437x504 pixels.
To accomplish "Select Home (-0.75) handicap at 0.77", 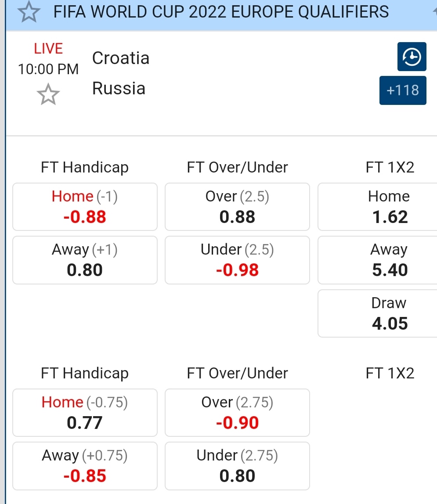I will 85,413.
